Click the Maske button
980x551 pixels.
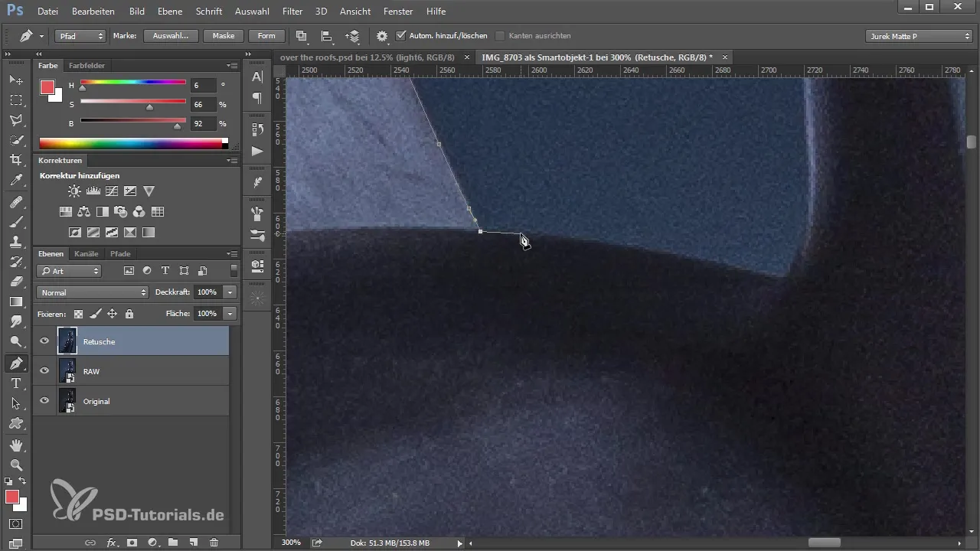(x=224, y=36)
